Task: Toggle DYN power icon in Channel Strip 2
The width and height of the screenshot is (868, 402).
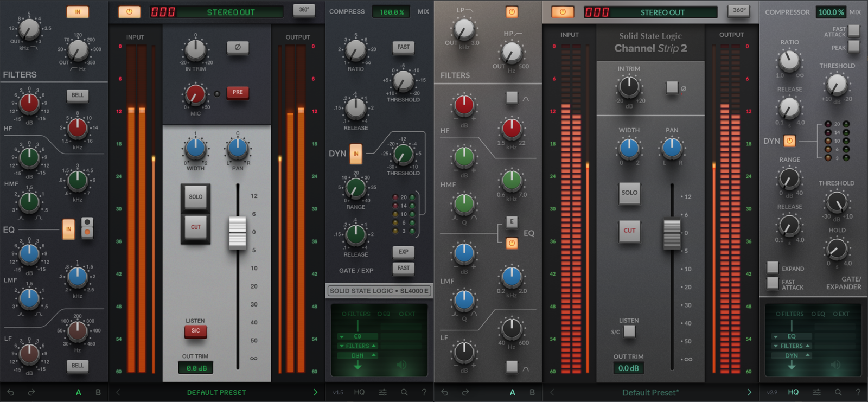Action: [789, 141]
